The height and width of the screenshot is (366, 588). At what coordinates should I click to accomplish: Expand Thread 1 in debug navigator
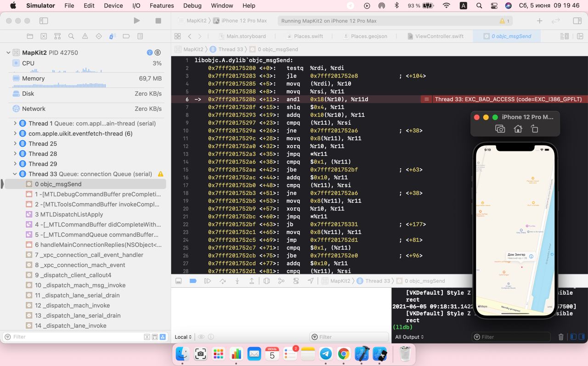(x=15, y=123)
